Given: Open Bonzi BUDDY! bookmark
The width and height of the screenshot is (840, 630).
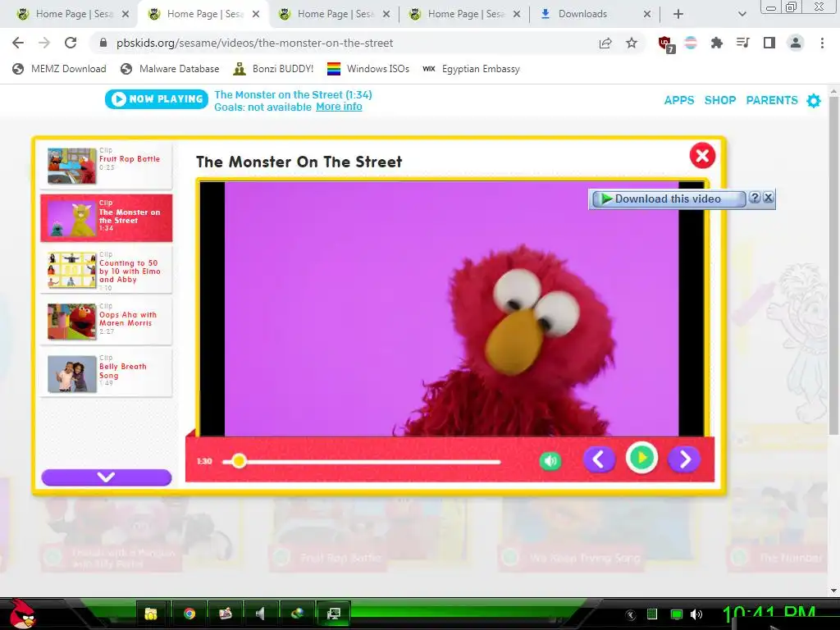Looking at the screenshot, I should (274, 69).
